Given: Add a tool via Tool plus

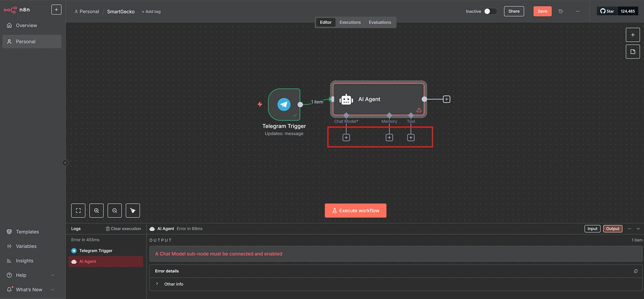Looking at the screenshot, I should coord(411,138).
